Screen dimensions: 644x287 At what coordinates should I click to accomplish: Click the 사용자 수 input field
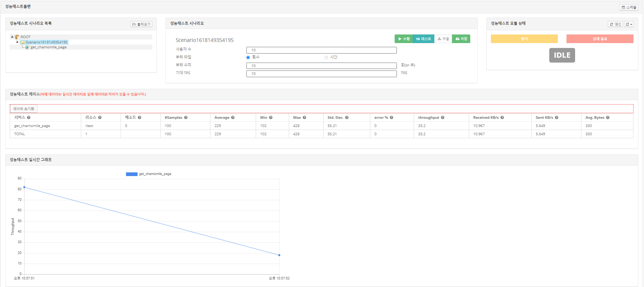(x=322, y=50)
